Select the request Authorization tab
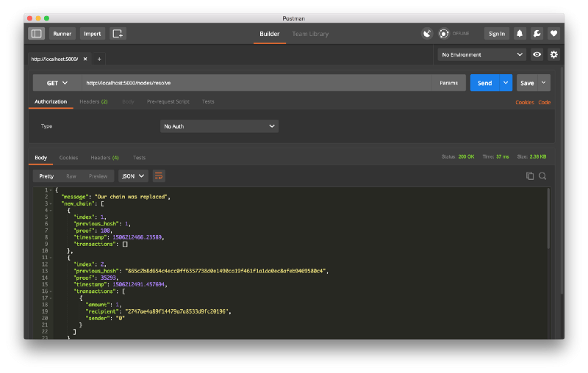This screenshot has height=373, width=588. tap(51, 101)
